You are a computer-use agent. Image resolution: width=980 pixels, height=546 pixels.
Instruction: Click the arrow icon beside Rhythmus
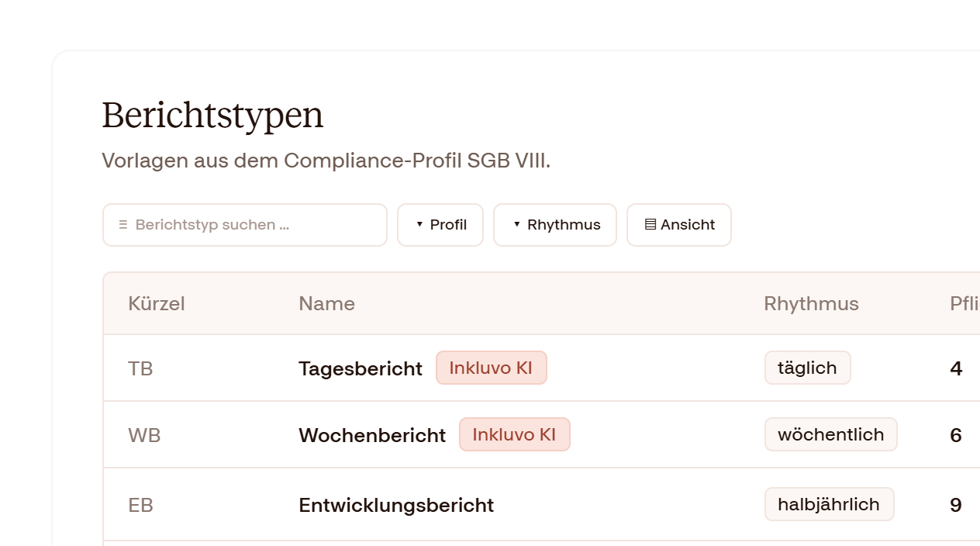516,225
